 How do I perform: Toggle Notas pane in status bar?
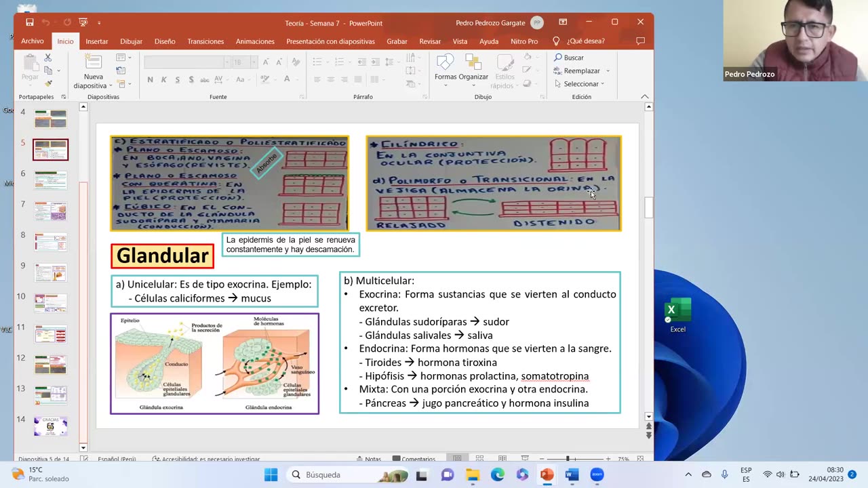click(368, 459)
